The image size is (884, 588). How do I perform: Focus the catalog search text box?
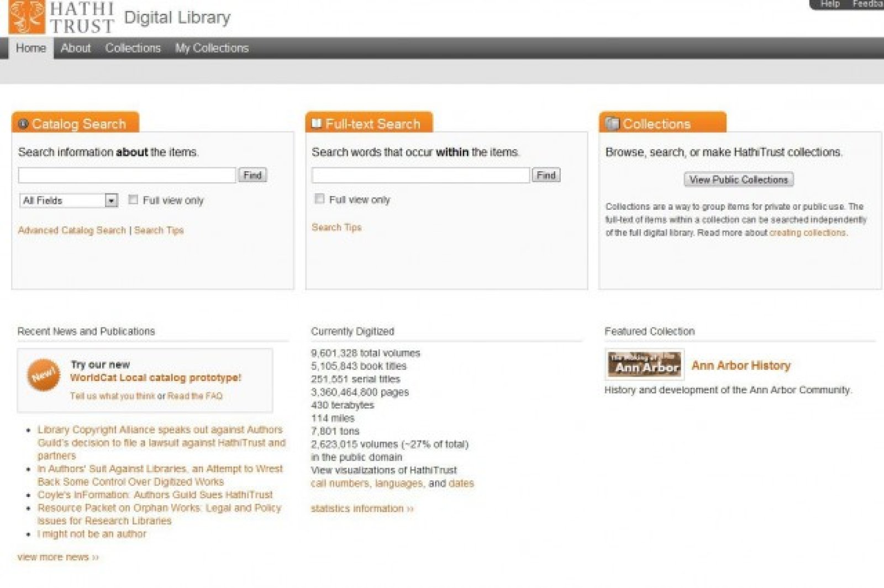(127, 176)
